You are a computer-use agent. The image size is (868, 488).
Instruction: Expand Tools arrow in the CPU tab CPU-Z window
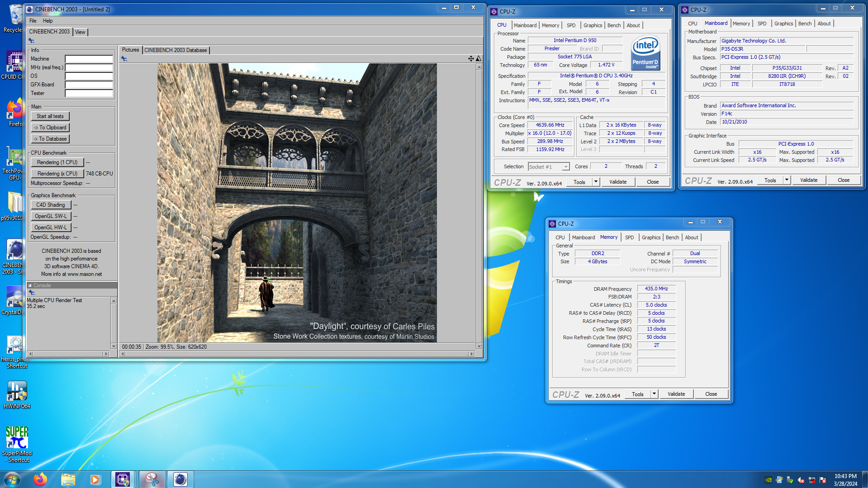[x=596, y=182]
